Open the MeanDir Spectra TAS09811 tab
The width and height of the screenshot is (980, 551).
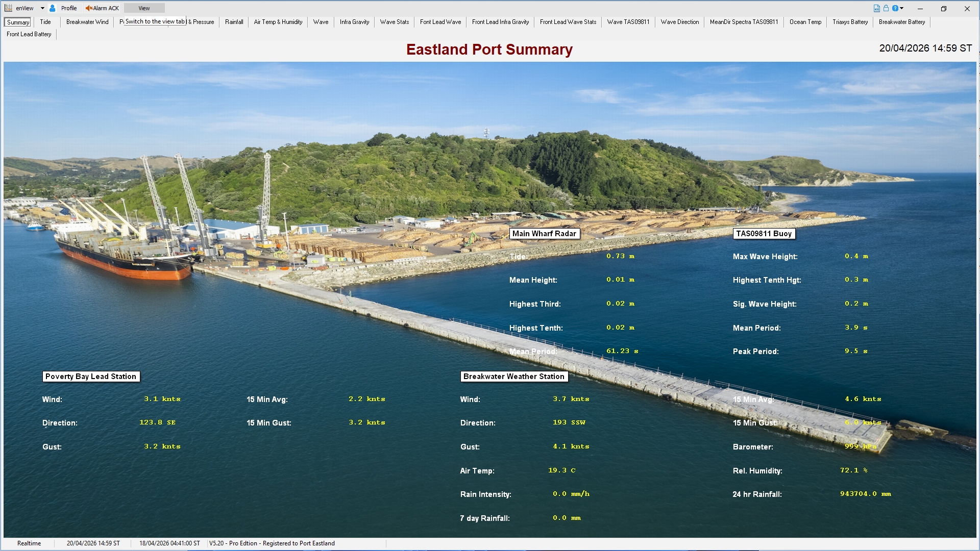click(x=744, y=22)
